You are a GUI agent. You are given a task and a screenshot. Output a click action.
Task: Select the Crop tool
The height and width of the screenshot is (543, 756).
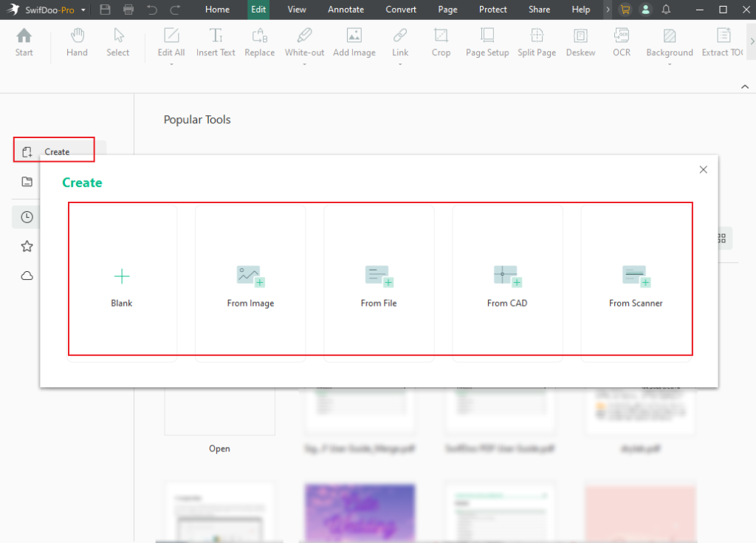point(441,42)
